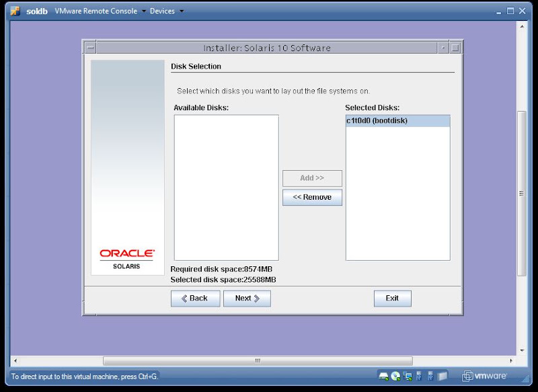Close the VMware Remote Console window
The width and height of the screenshot is (538, 392).
523,11
